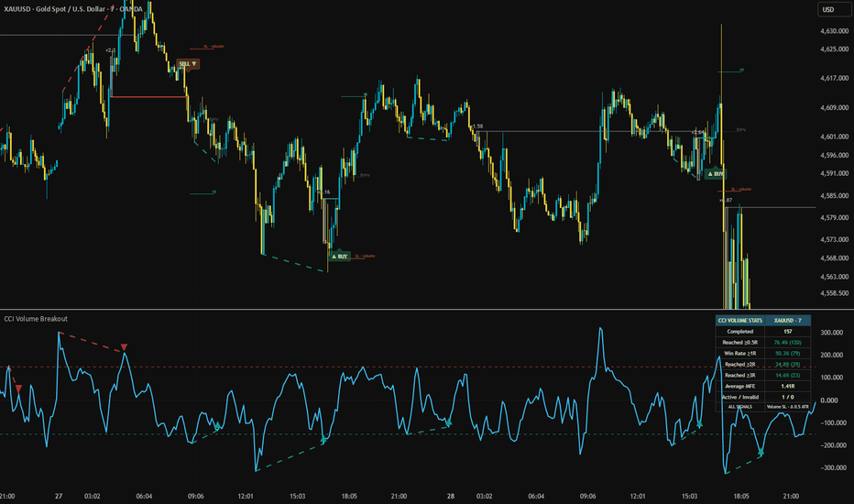Click the green divergence marker at the CCI far right low

761,453
